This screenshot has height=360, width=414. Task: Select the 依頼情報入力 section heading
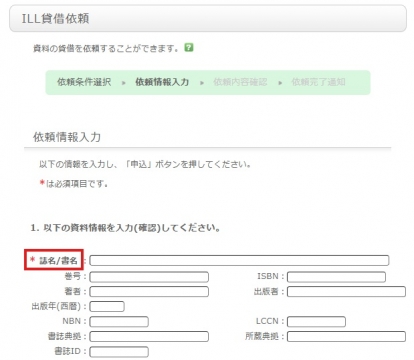(67, 137)
